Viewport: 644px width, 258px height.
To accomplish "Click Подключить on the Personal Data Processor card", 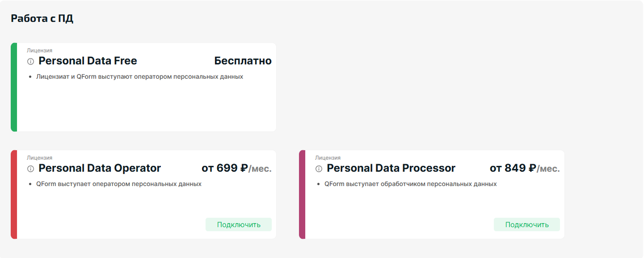I will pos(527,224).
